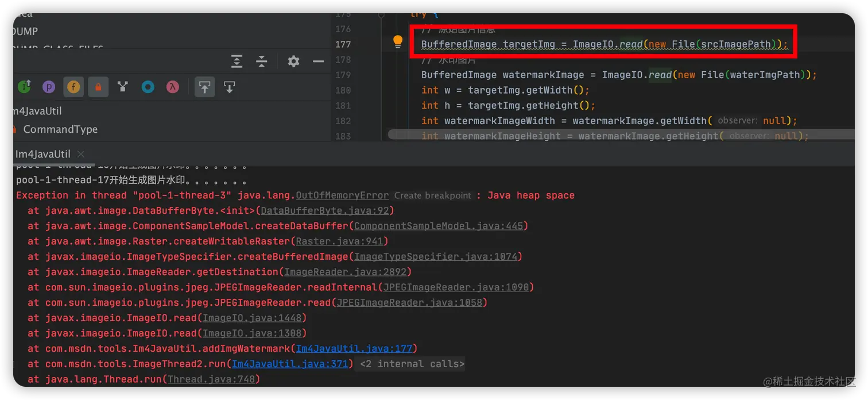Toggle Show Anonymous Classes blue circle icon

tap(148, 87)
